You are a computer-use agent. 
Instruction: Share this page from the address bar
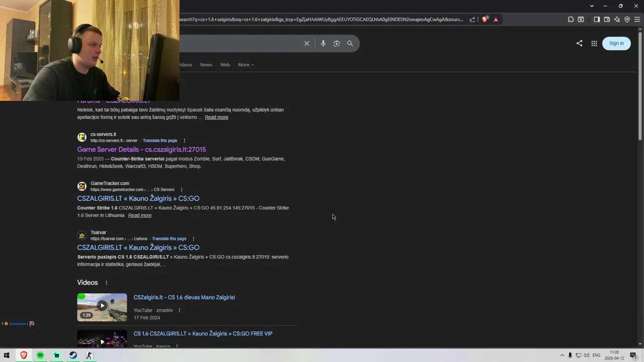point(472,20)
